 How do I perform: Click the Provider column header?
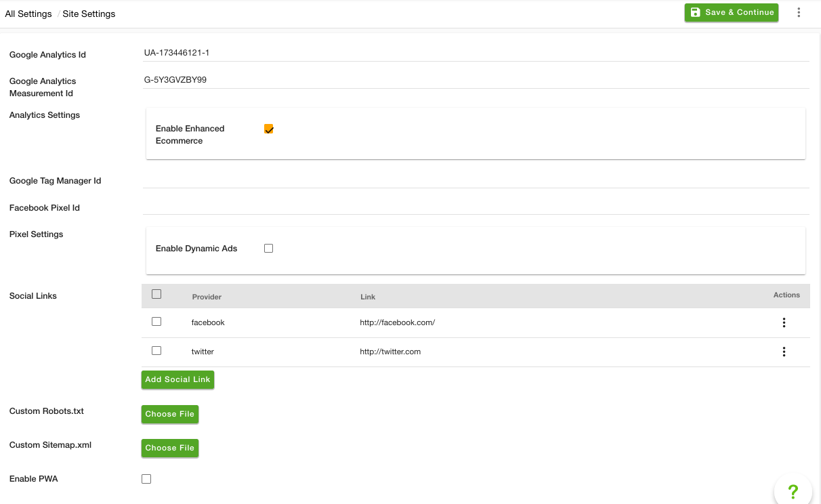pos(207,297)
